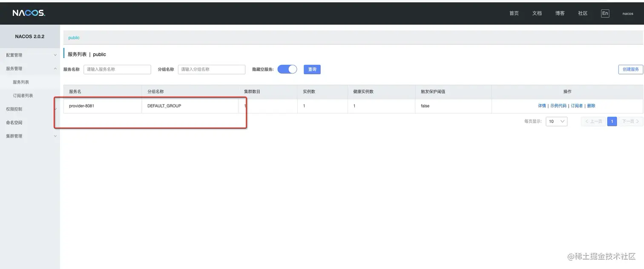644x269 pixels.
Task: Open 详情 for provider-8081
Action: [542, 106]
